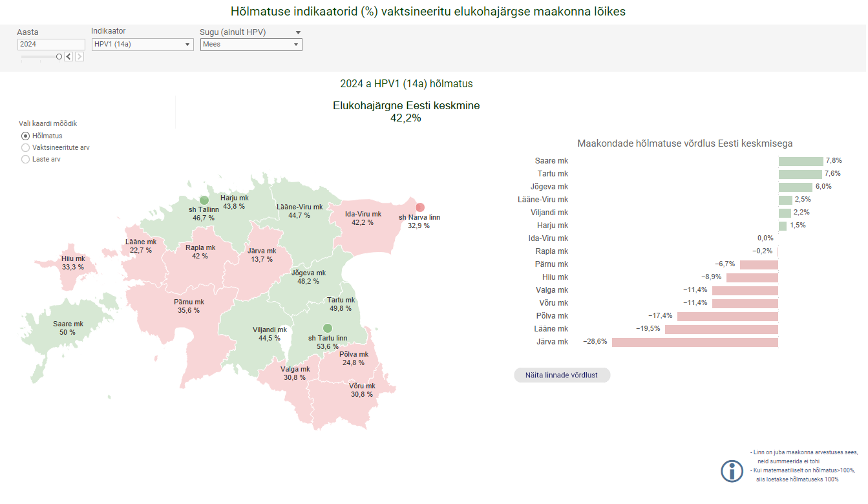The image size is (868, 504).
Task: Click the green sh Tartu linn marker
Action: pyautogui.click(x=328, y=328)
